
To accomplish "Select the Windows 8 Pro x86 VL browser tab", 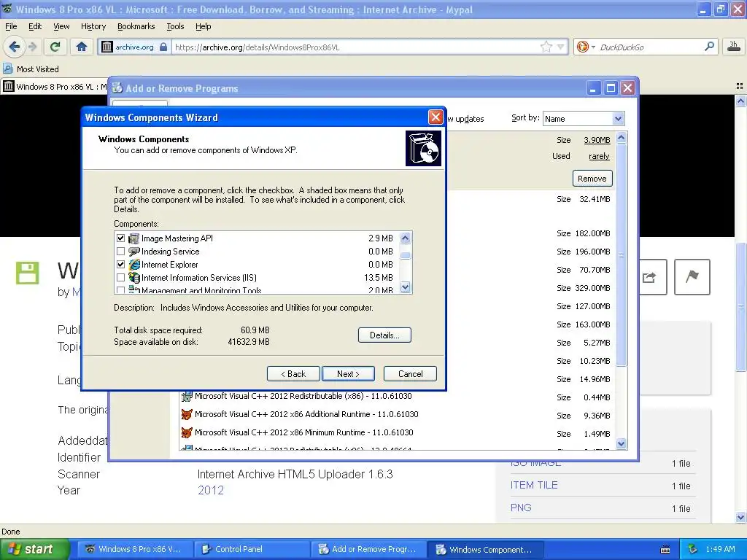I will click(55, 87).
